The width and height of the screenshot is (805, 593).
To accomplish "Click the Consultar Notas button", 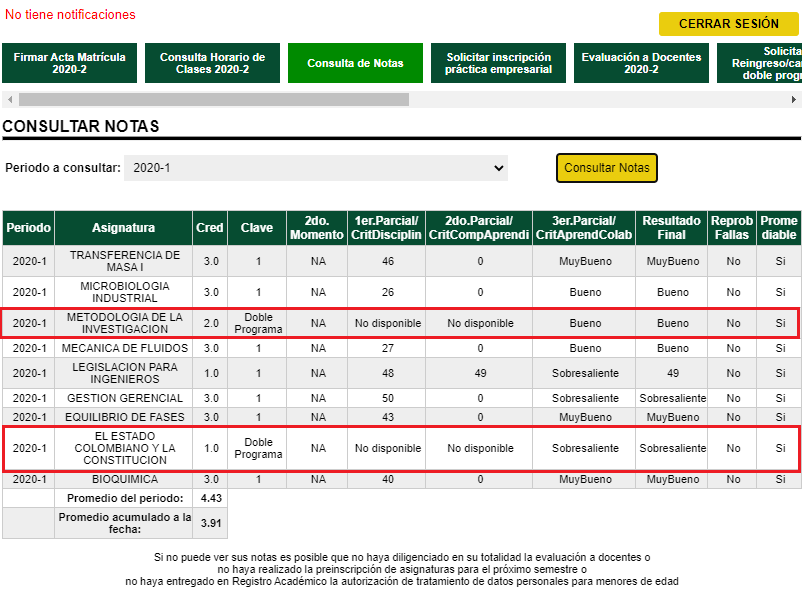I will click(606, 168).
